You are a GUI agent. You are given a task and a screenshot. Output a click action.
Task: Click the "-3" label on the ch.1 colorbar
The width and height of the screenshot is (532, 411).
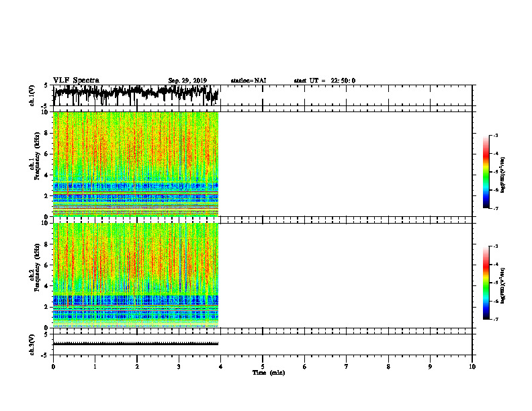coord(496,135)
